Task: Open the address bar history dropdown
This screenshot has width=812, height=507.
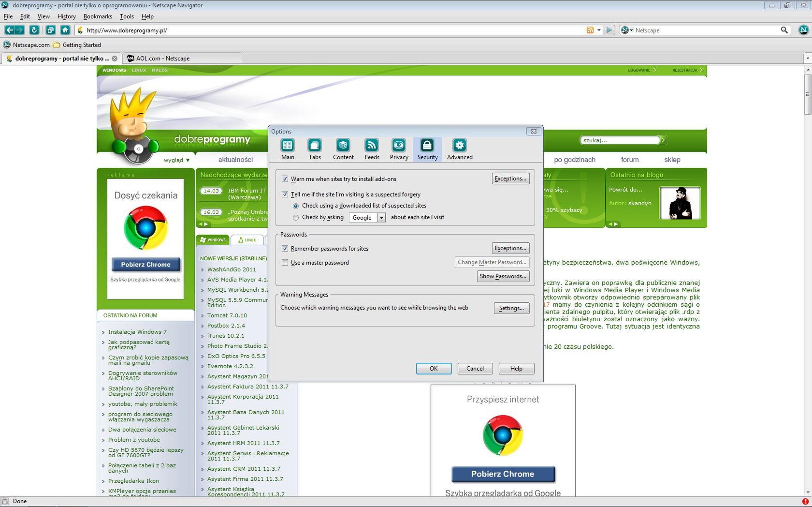Action: pos(599,30)
